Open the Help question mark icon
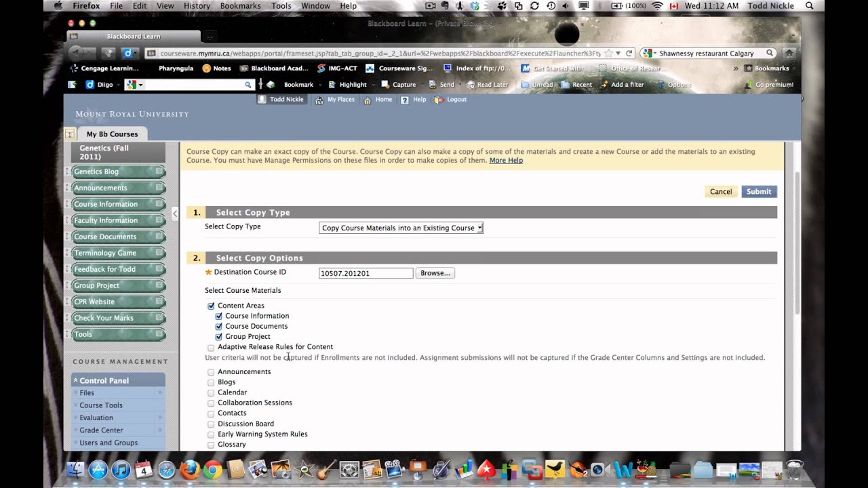868x488 pixels. [404, 100]
